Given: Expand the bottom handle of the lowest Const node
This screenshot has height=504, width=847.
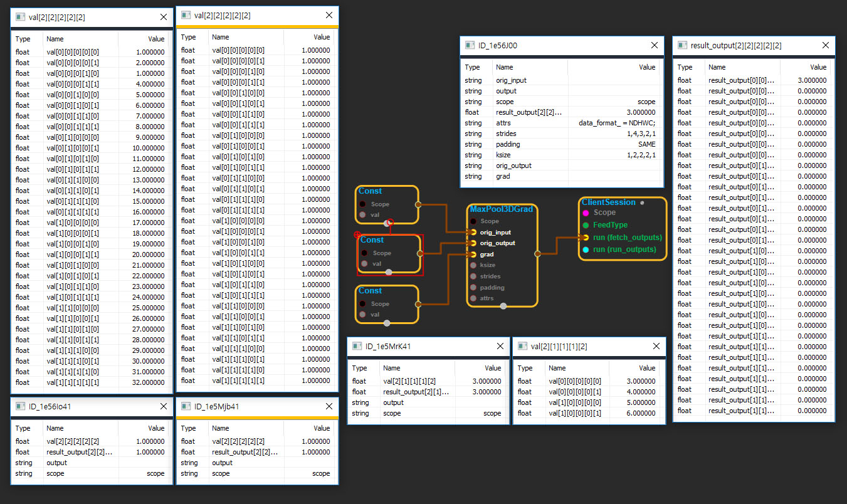Looking at the screenshot, I should [387, 323].
